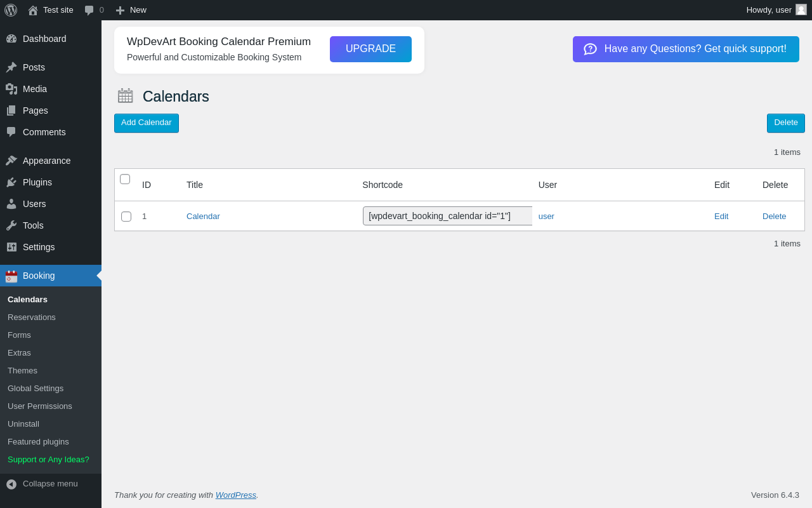Click the Plugins plug icon
This screenshot has height=508, width=812.
click(x=11, y=182)
